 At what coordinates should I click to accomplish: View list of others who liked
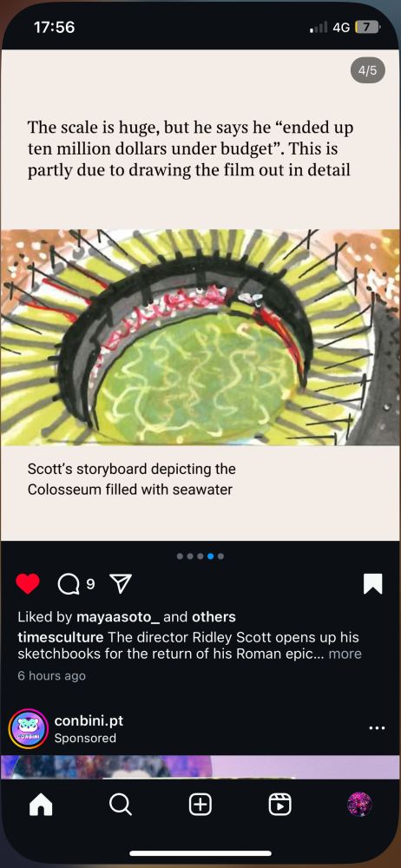214,616
